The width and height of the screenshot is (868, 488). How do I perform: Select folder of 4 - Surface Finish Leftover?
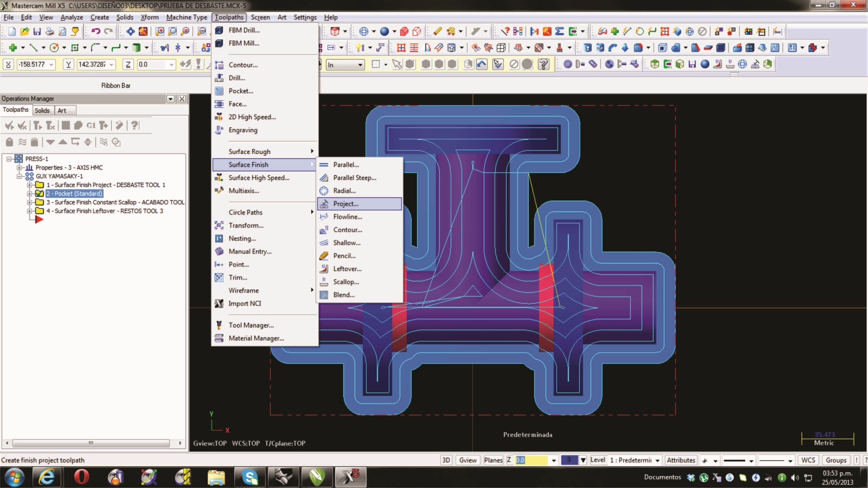click(40, 211)
